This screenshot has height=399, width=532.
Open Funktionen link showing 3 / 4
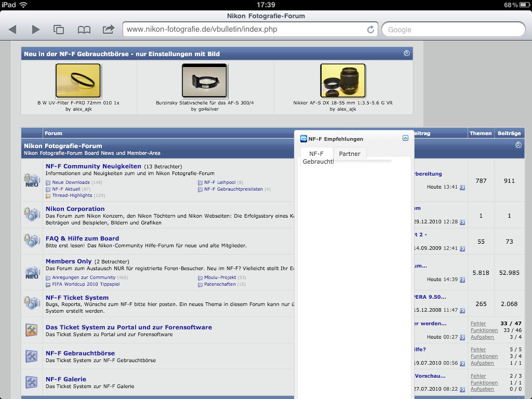[484, 356]
